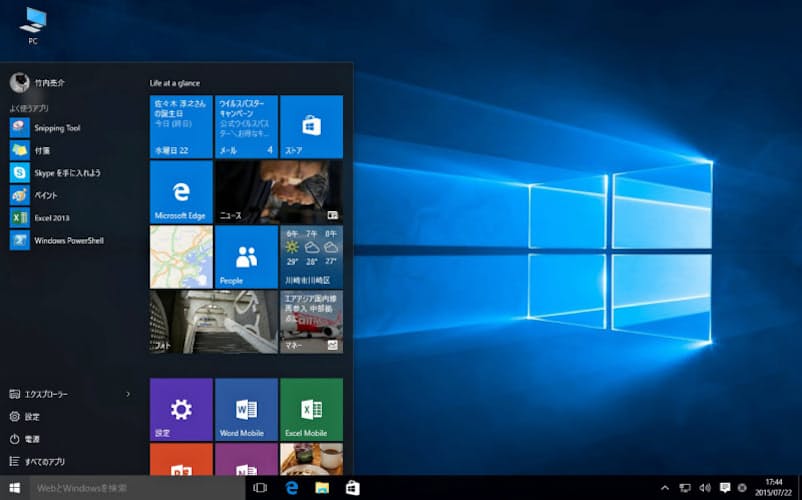
Task: Expand the エクスプローラー jump list arrow
Action: click(x=128, y=395)
